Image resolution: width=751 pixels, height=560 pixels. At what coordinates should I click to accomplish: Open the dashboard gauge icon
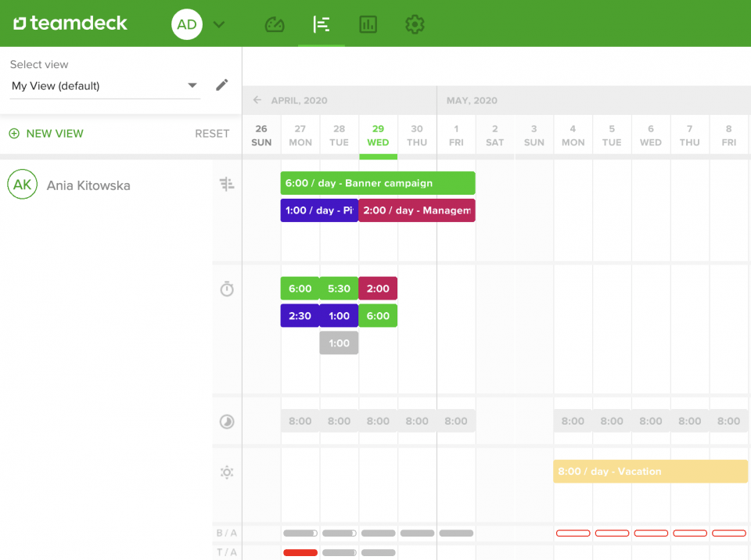pos(275,24)
